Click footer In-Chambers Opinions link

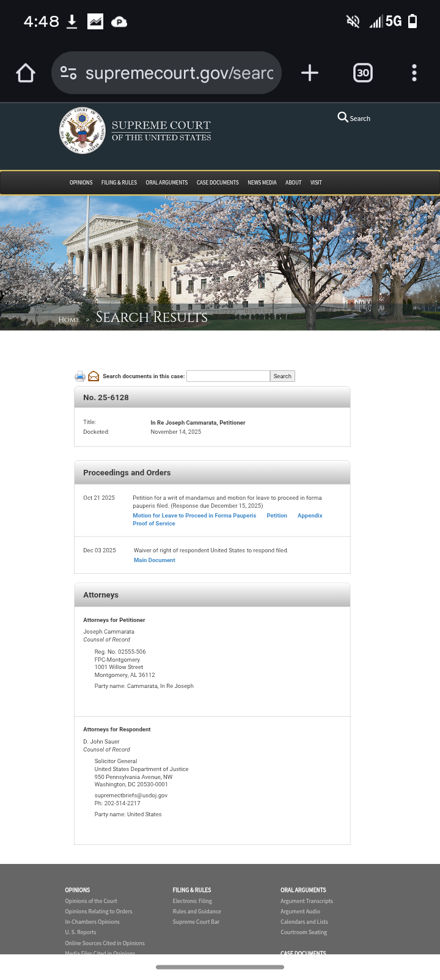(x=92, y=922)
